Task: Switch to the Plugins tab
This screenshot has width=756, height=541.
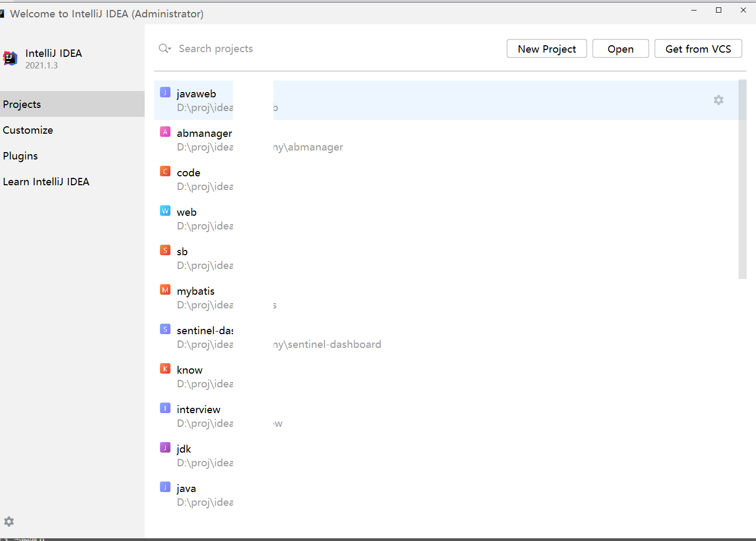Action: click(20, 156)
